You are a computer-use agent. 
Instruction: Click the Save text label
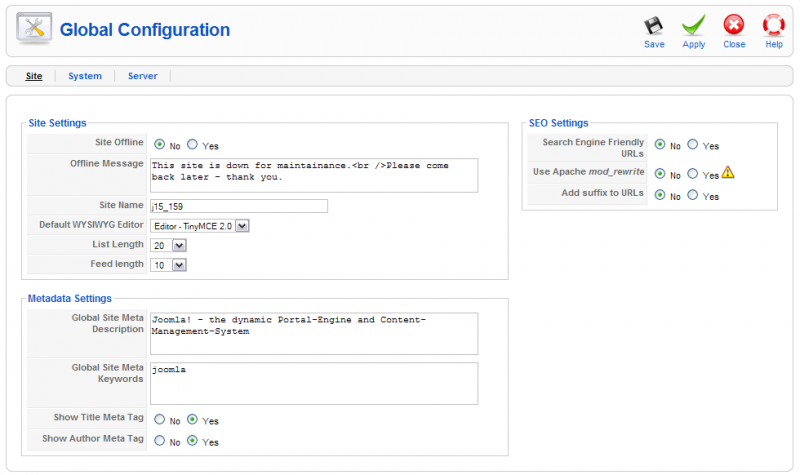(x=654, y=44)
